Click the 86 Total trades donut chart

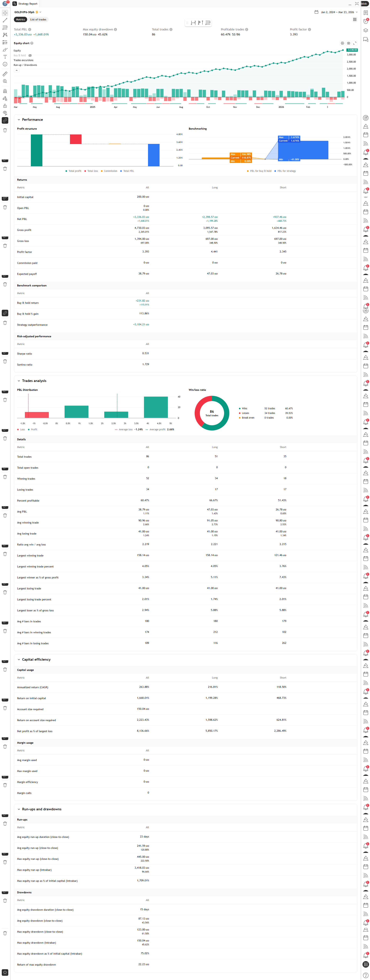coord(212,413)
